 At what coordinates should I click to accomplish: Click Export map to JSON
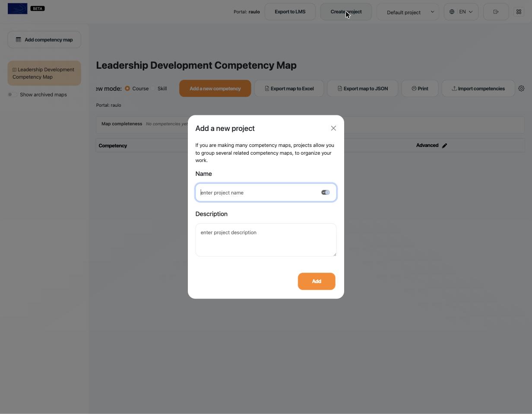[363, 89]
